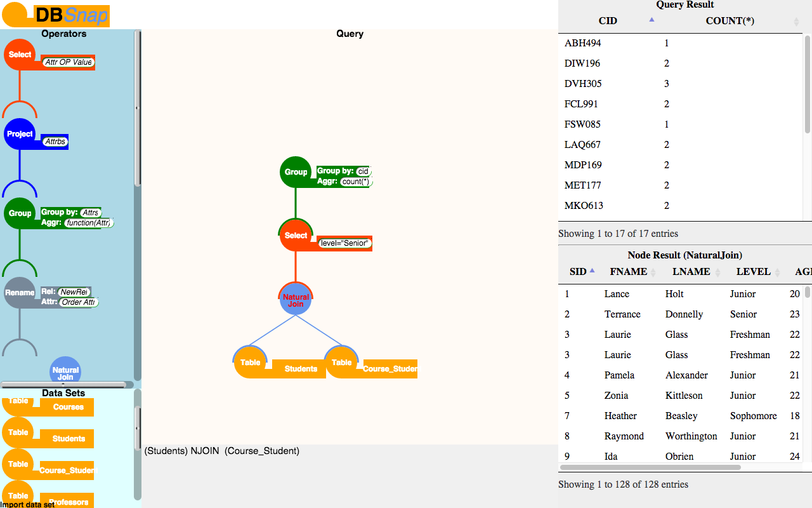This screenshot has width=812, height=508.
Task: Edit the level="Senior" condition field
Action: click(344, 243)
